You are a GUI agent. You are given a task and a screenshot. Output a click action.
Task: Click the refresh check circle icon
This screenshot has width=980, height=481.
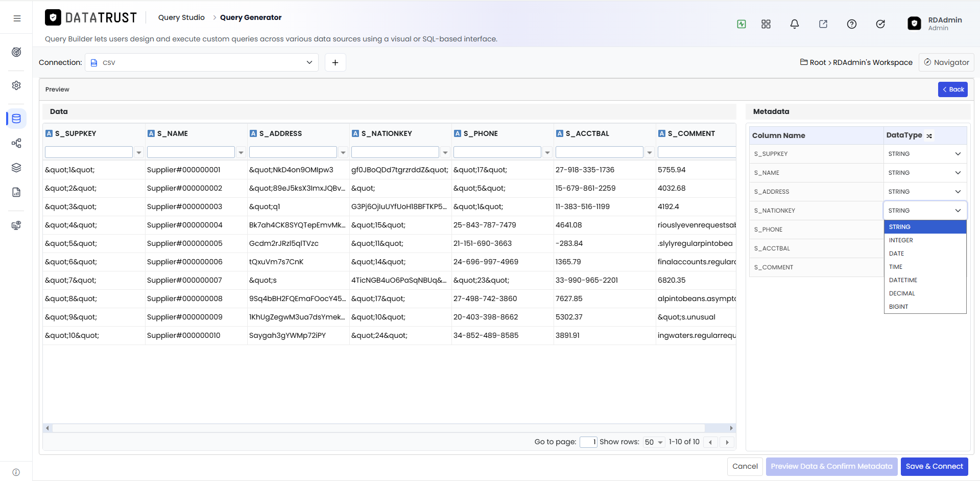click(880, 24)
